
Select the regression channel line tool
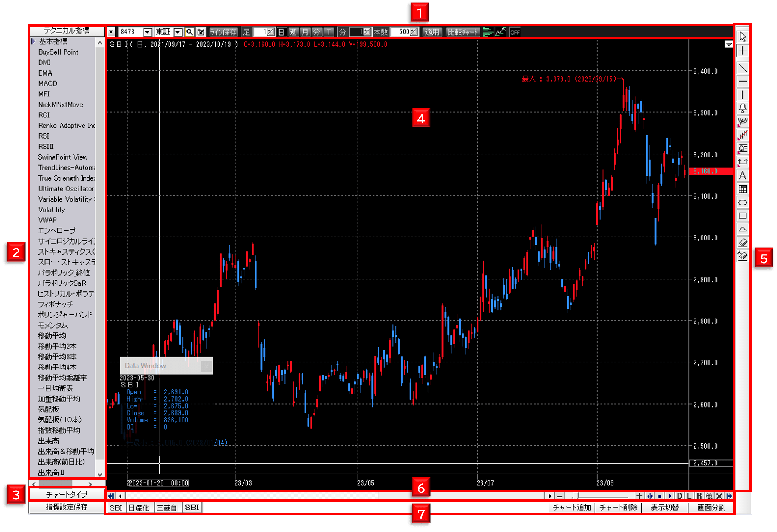point(742,135)
